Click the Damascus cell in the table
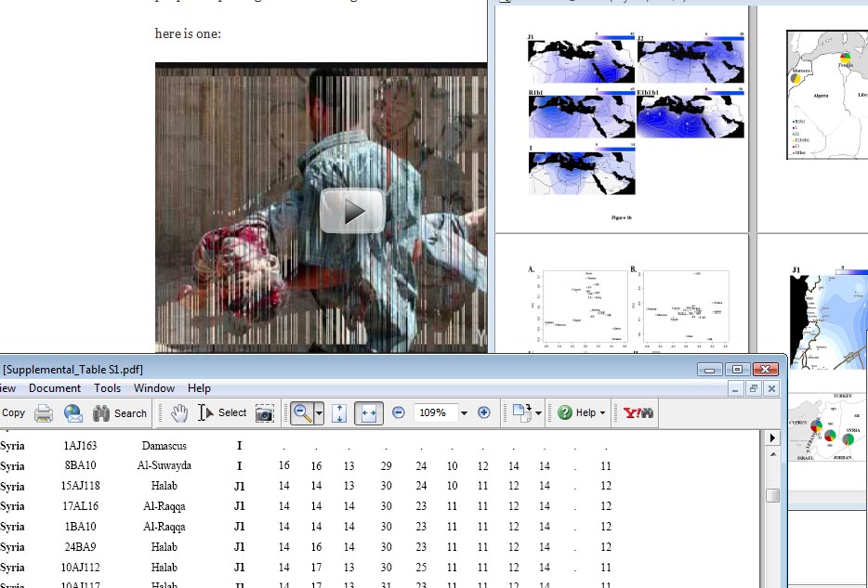 click(x=164, y=446)
